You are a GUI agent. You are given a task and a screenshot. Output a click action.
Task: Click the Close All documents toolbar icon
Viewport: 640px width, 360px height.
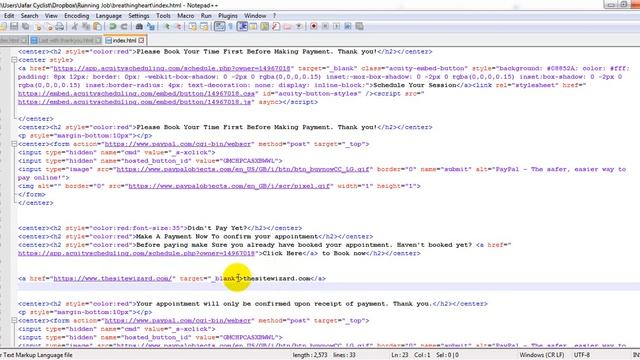point(49,27)
